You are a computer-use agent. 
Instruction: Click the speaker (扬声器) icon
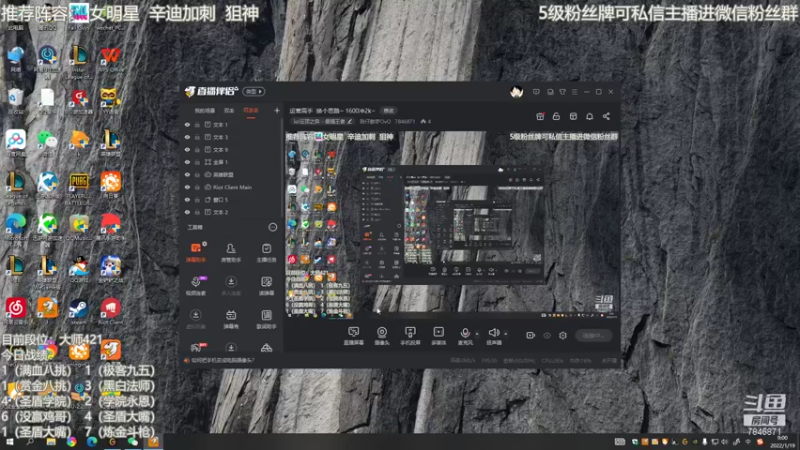493,333
